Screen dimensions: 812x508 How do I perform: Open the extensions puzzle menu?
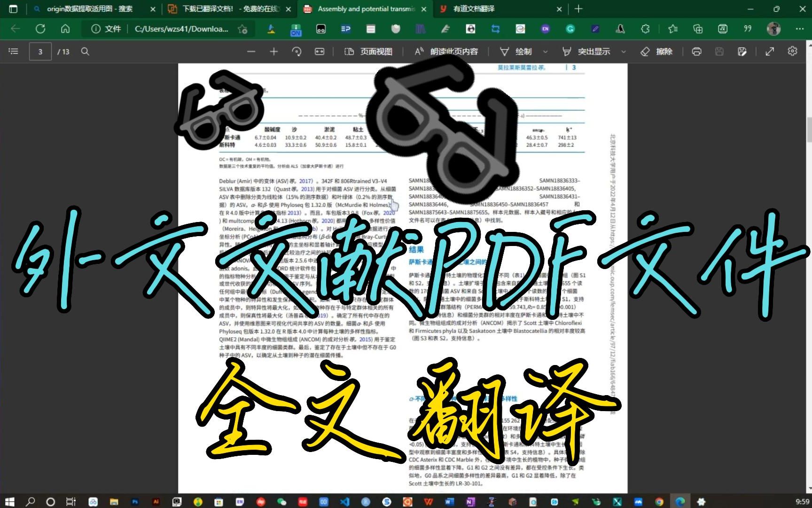point(645,29)
